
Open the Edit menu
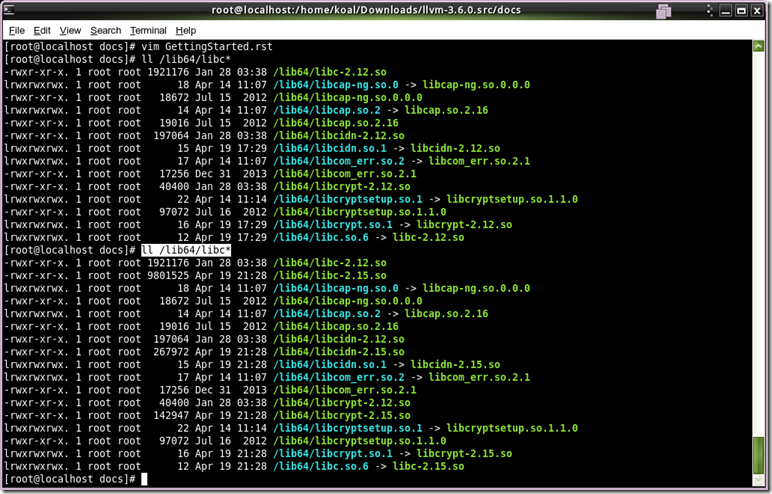tap(42, 31)
